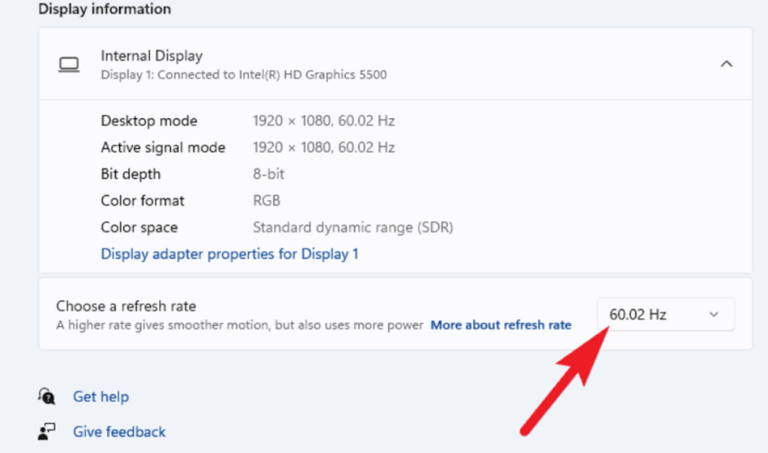Click Standard dynamic range (SDR) value
This screenshot has width=768, height=453.
point(353,227)
